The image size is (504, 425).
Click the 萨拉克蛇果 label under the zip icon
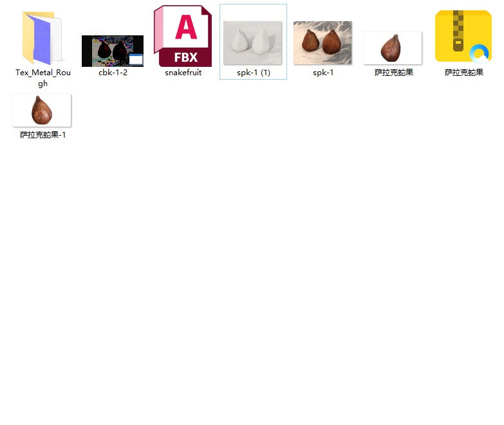464,73
